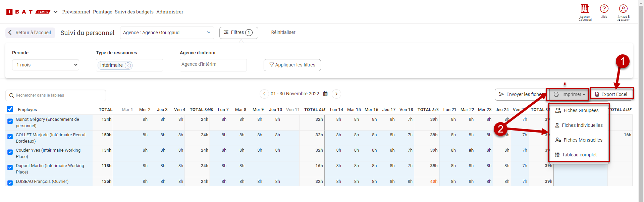
Task: Select Fiches Mensuelles from print menu
Action: coord(583,140)
